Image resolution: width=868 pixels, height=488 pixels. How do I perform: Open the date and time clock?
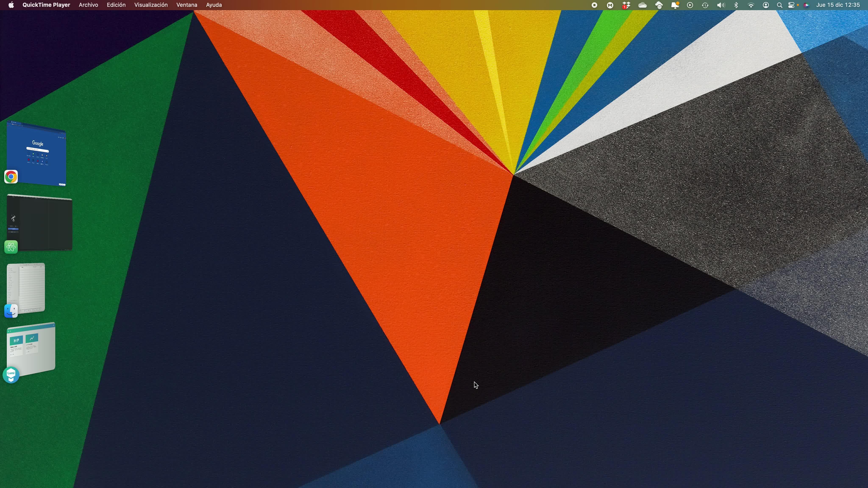point(838,5)
